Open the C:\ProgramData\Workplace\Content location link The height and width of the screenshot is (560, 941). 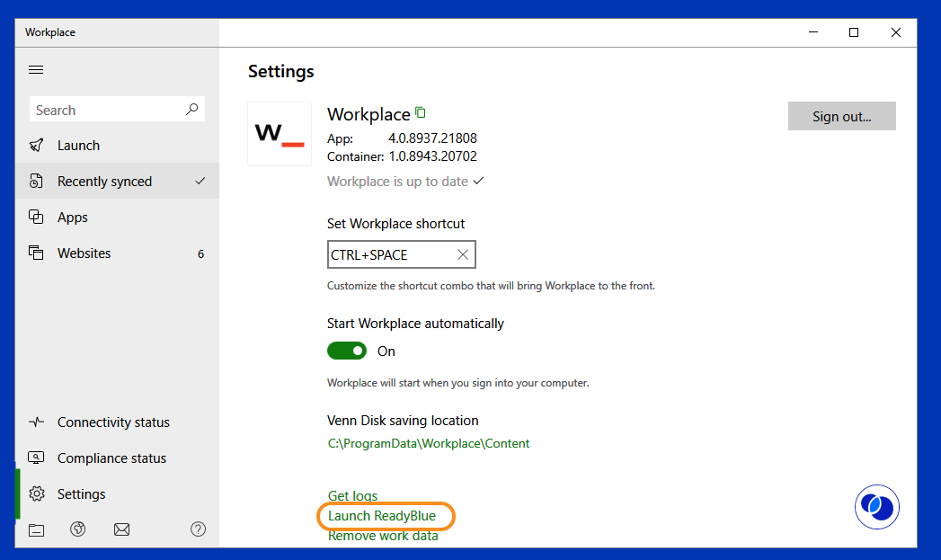429,443
